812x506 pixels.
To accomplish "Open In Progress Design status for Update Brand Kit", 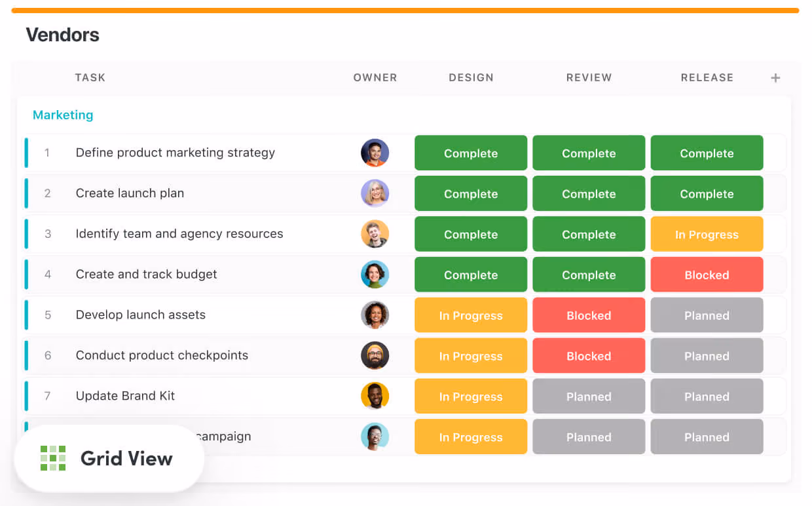I will 471,397.
